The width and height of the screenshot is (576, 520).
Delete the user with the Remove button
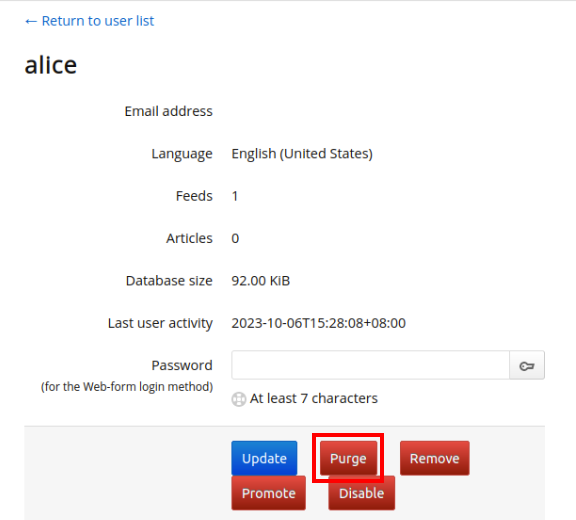point(435,458)
